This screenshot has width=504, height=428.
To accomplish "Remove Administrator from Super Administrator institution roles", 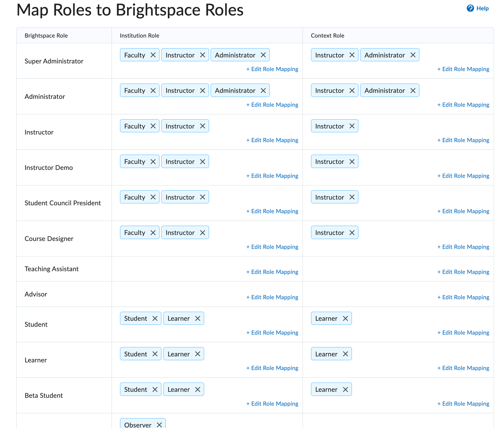I will pyautogui.click(x=263, y=55).
